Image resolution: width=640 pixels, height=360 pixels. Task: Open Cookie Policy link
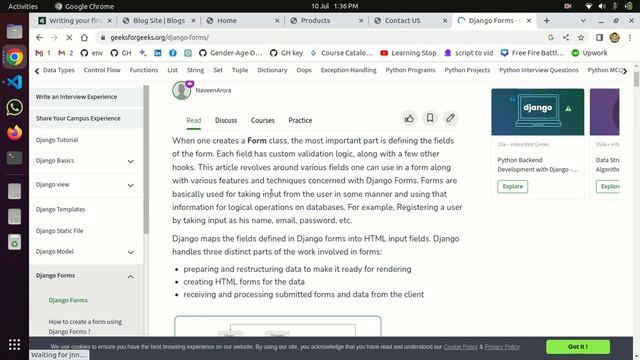[x=460, y=347]
